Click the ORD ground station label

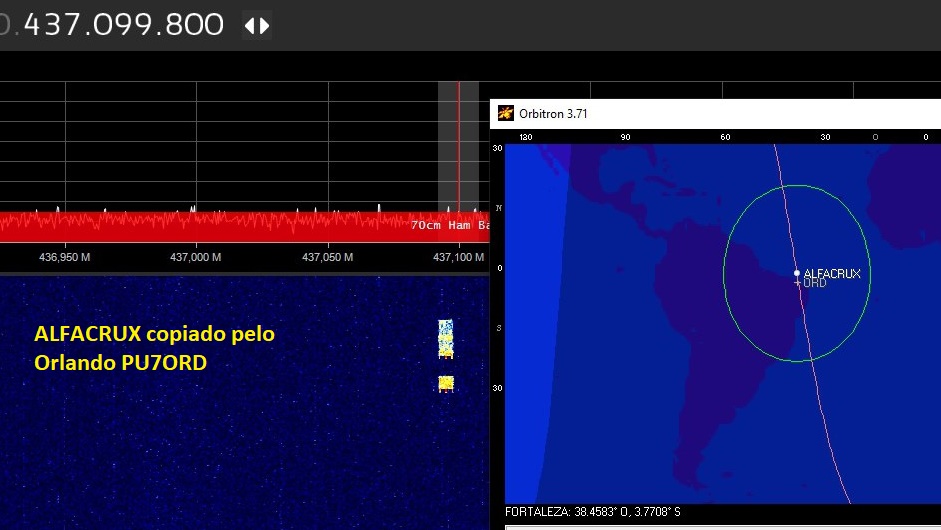(x=814, y=283)
